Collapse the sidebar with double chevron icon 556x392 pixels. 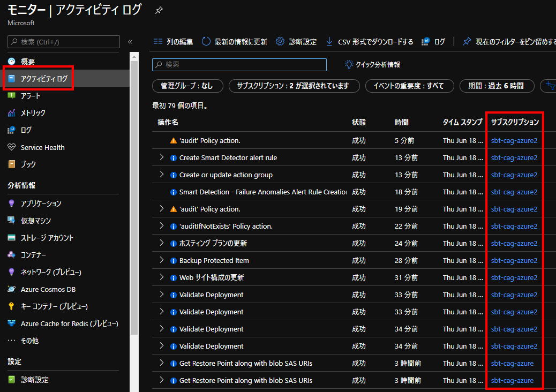click(x=130, y=42)
